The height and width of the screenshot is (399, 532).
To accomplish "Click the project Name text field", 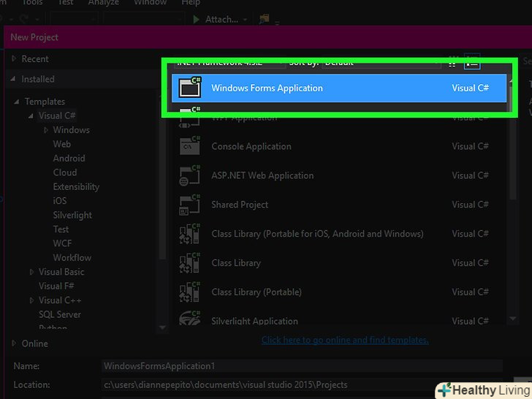I will (302, 365).
